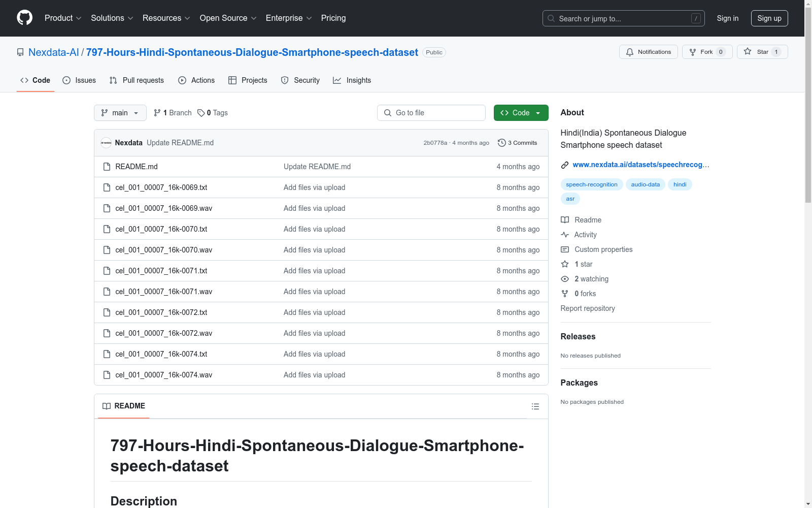Select the Code repository tab

point(36,80)
